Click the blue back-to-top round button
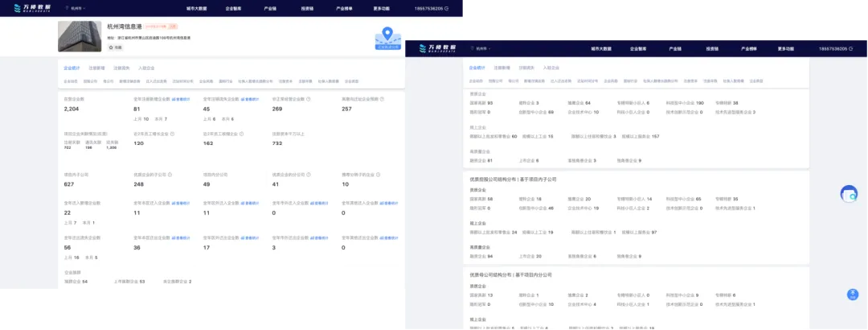 point(853,295)
